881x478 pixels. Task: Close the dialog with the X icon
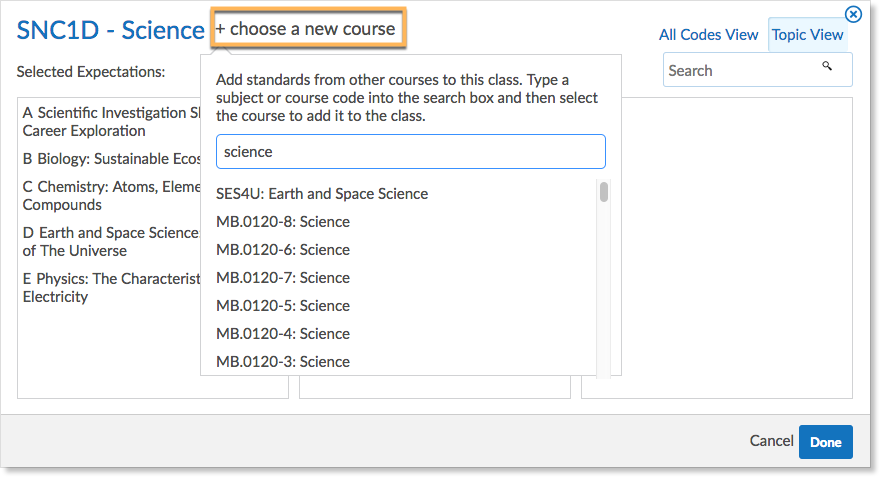pyautogui.click(x=853, y=14)
